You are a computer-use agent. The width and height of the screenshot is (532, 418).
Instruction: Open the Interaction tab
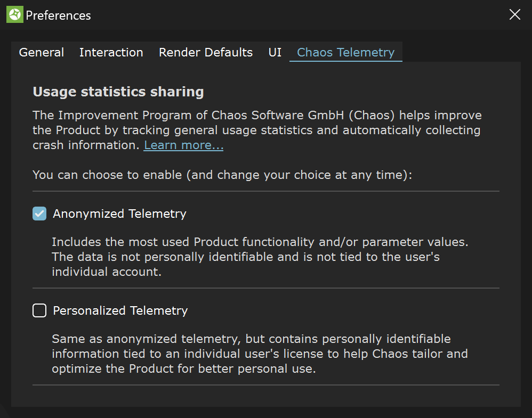coord(111,52)
